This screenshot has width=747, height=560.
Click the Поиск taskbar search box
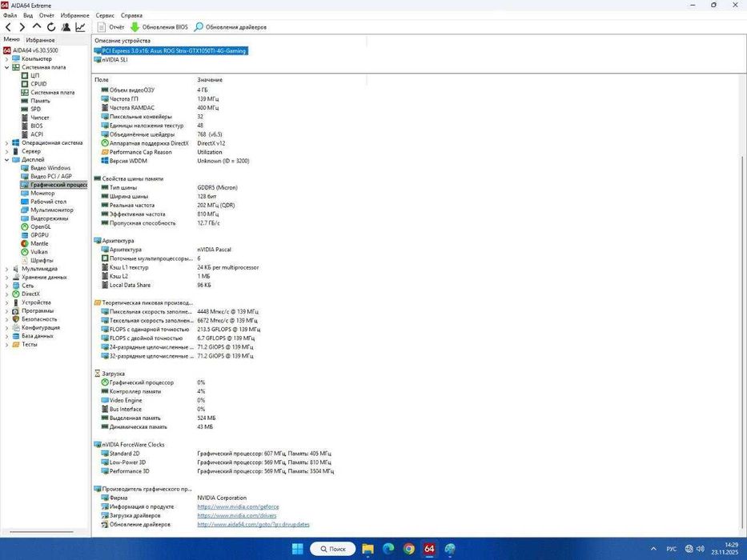332,549
